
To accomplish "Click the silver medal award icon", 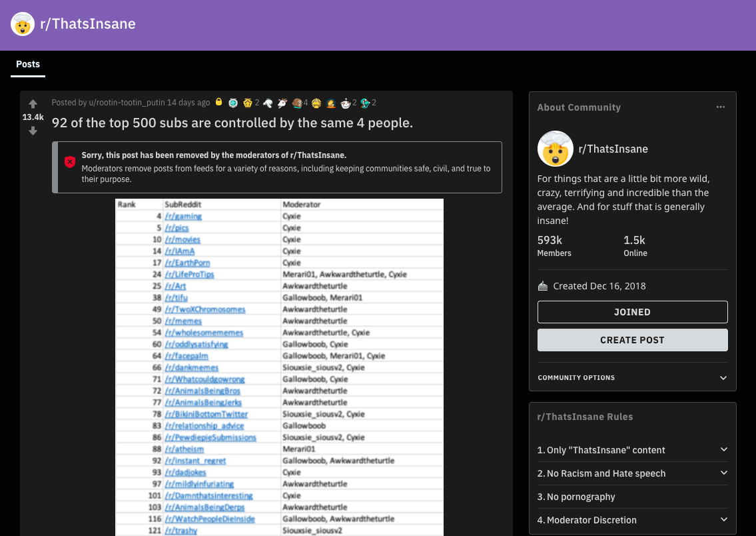I will 232,103.
